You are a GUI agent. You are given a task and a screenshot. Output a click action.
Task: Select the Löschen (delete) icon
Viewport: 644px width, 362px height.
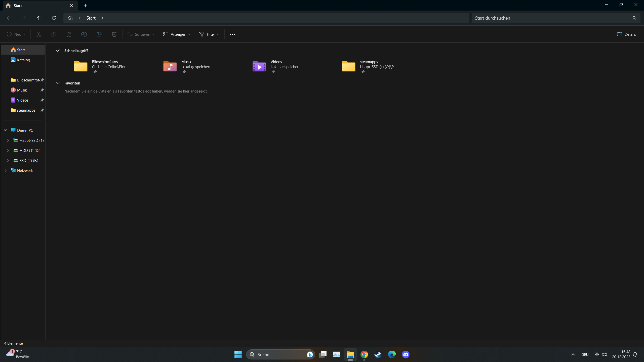point(114,34)
